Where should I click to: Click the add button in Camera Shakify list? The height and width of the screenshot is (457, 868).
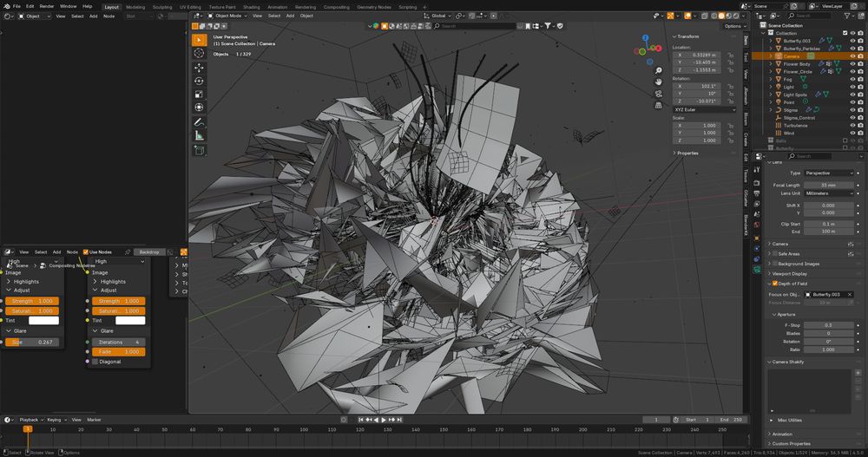point(858,373)
